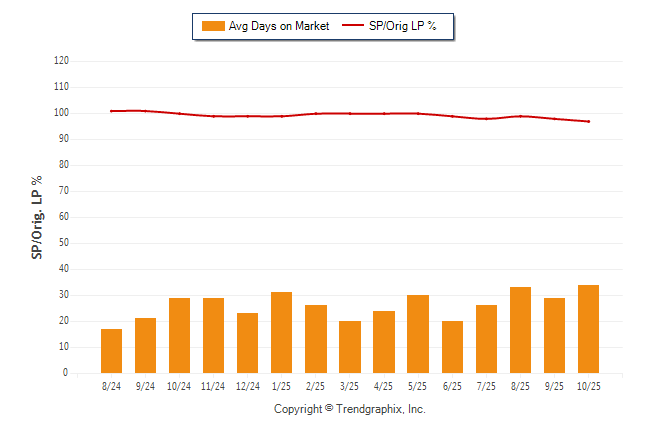Click the 6/25 orange bar
The width and height of the screenshot is (646, 434).
coord(452,347)
